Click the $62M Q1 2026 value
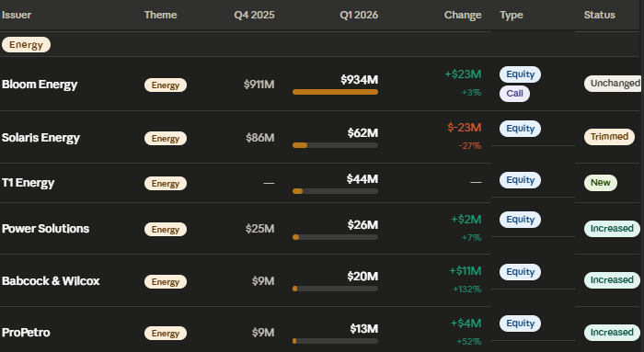The width and height of the screenshot is (644, 352). point(362,133)
